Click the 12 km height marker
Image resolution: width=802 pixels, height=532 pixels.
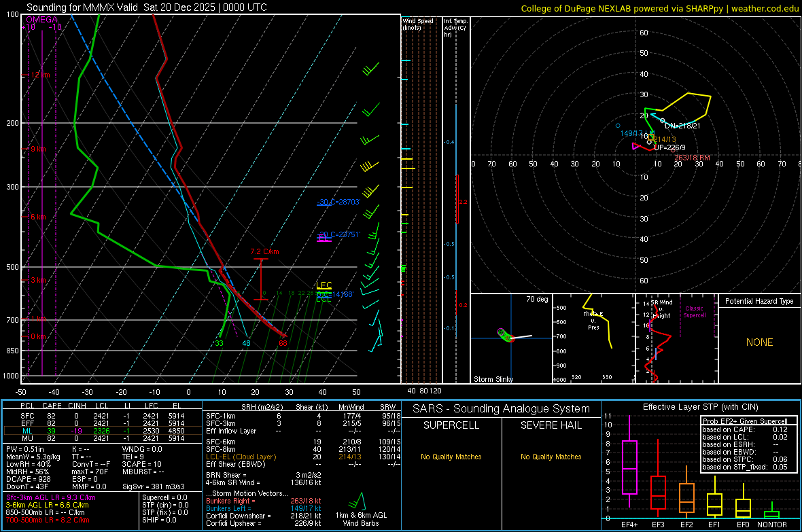pos(40,75)
